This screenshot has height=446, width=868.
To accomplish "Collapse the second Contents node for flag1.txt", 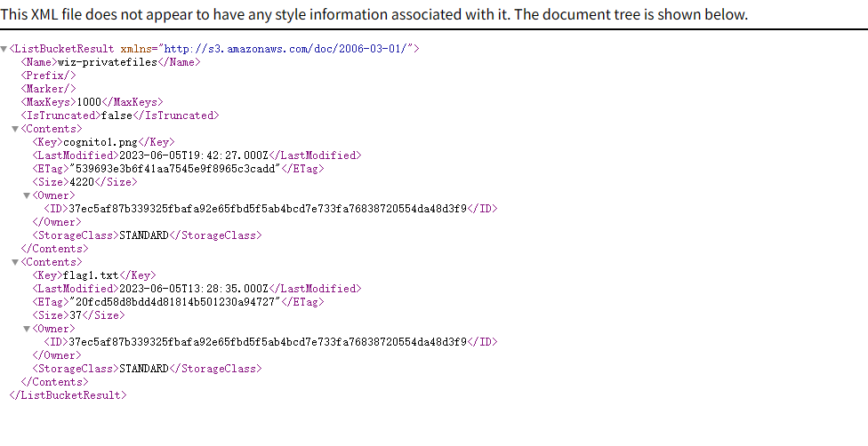I will point(15,262).
